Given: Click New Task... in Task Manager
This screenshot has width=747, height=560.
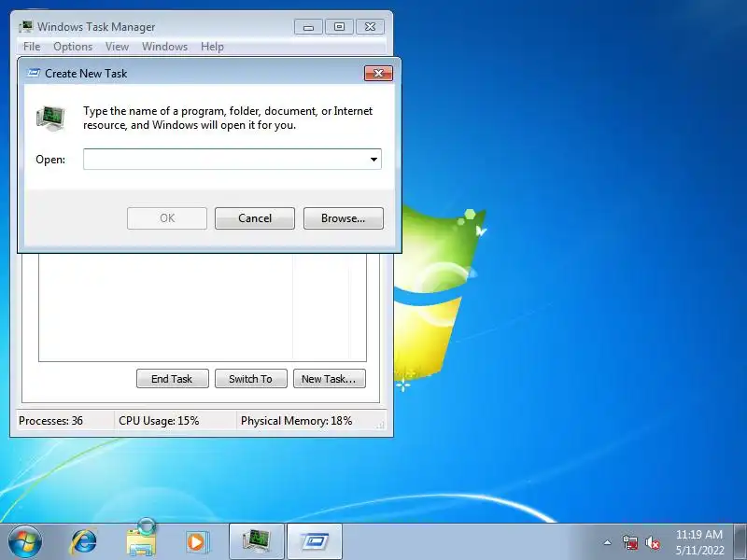Looking at the screenshot, I should point(330,379).
